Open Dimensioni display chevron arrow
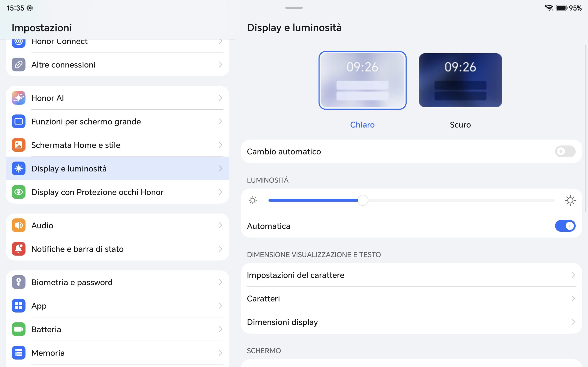The image size is (588, 367). (573, 322)
